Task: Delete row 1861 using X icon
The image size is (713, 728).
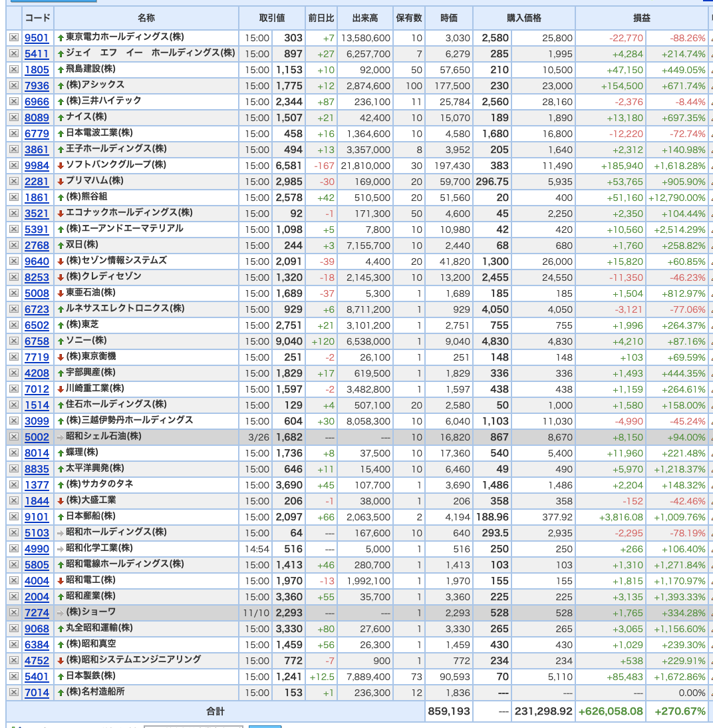Action: coord(14,198)
